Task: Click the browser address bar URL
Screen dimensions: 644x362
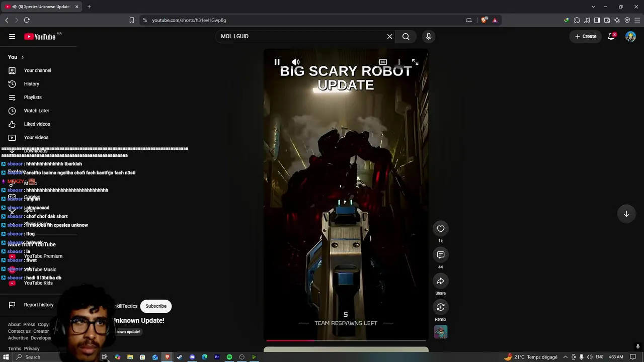Action: (189, 20)
